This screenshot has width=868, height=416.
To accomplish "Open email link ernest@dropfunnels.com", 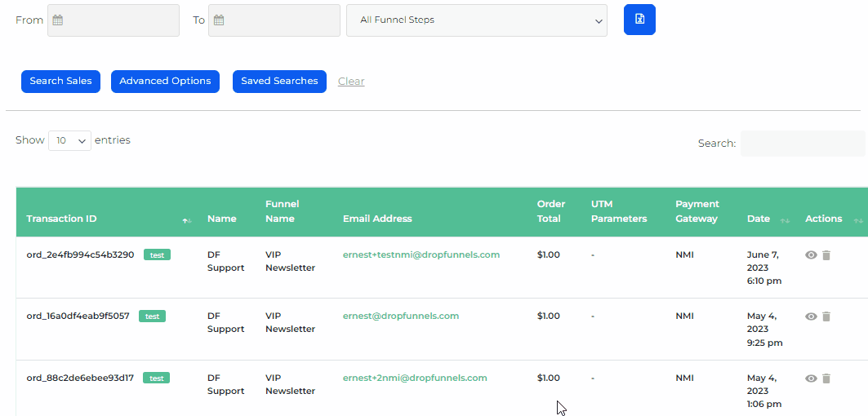I will coord(401,316).
